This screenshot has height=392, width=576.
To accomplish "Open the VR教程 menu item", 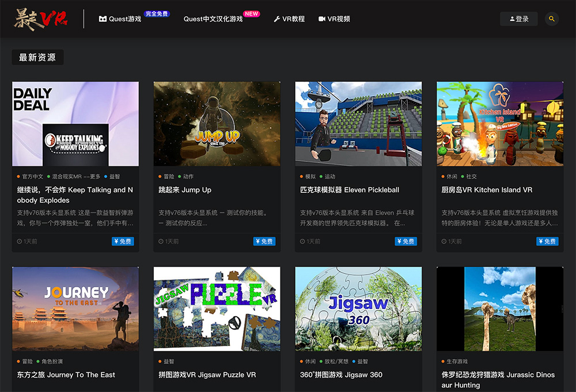I will click(289, 19).
